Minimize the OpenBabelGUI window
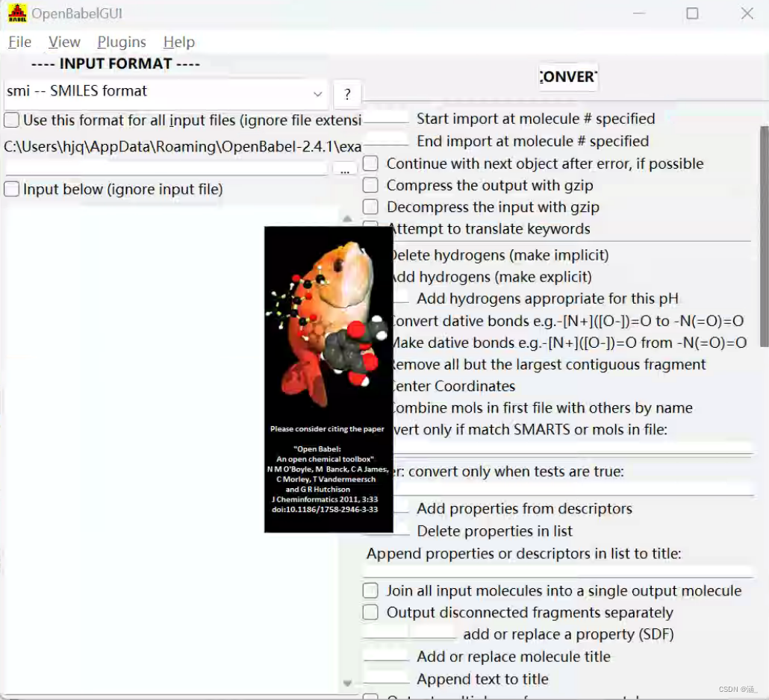This screenshot has height=700, width=769. click(639, 13)
